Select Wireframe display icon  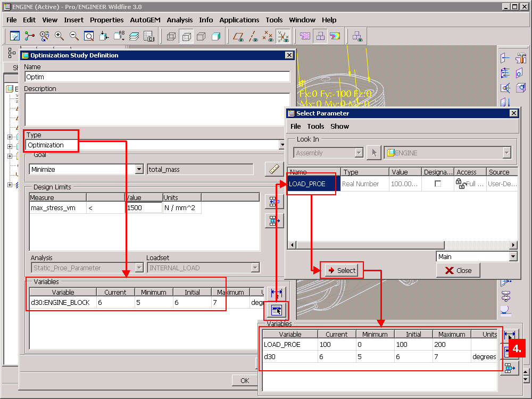(x=171, y=36)
